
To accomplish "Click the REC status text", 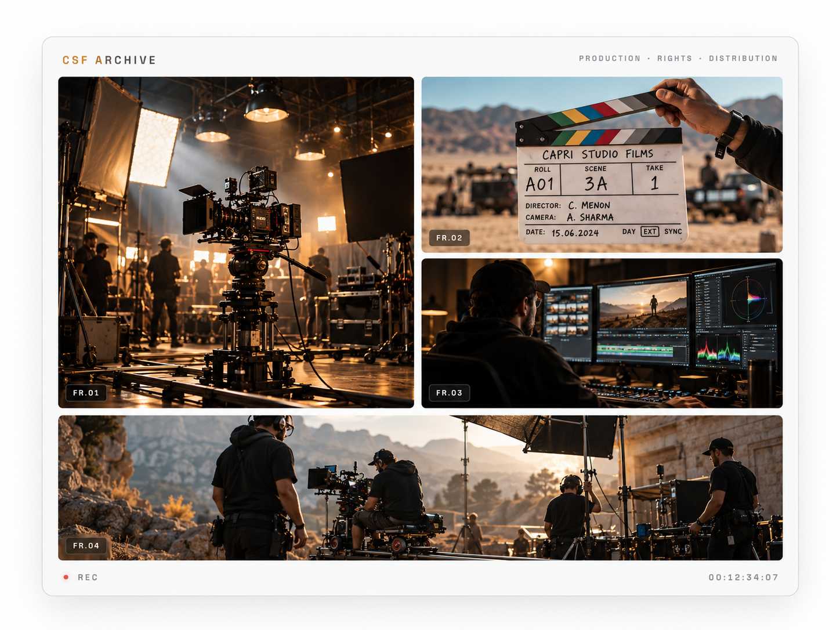I will point(88,577).
